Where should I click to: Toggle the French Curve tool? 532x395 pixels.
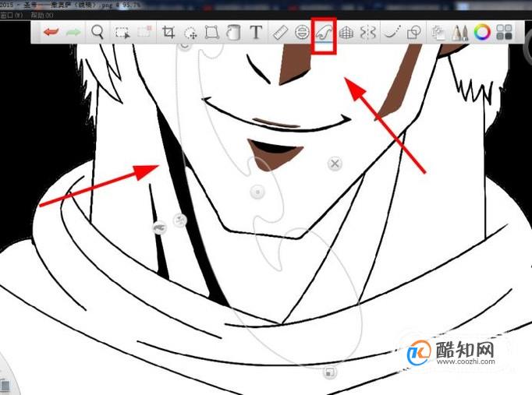[324, 33]
